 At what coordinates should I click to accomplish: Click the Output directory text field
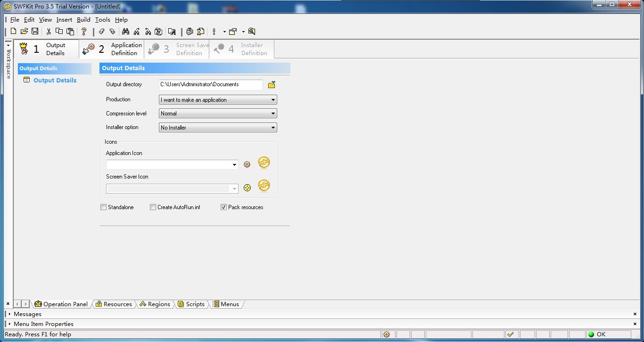click(x=210, y=85)
